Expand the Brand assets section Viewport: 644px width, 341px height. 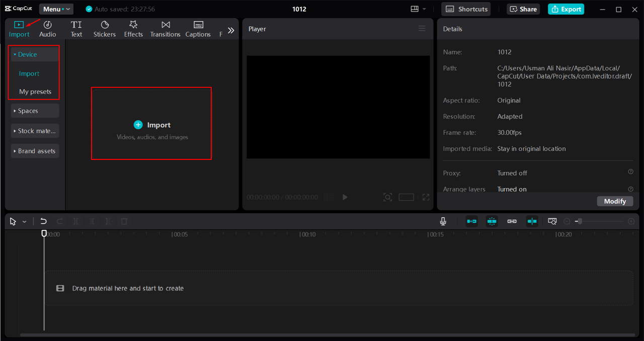coord(35,151)
